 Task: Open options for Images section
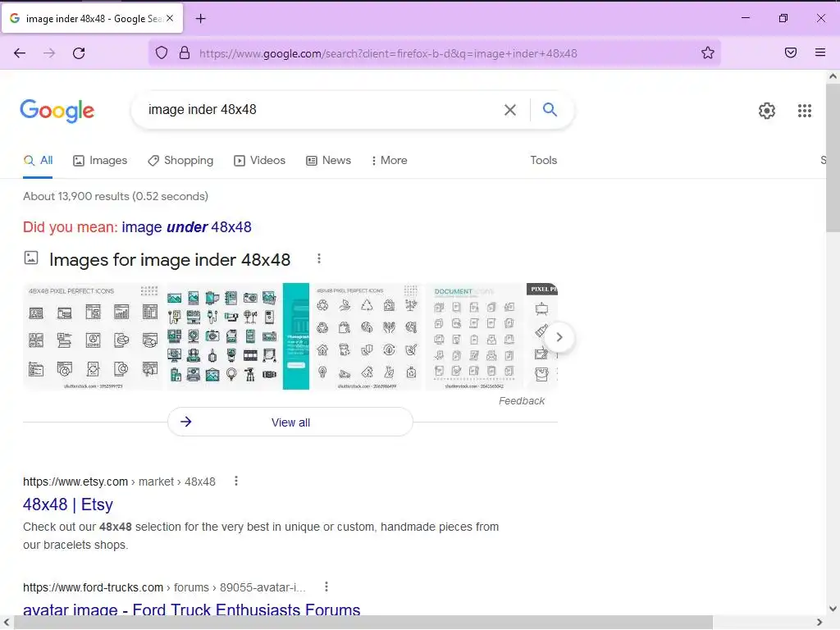click(319, 258)
